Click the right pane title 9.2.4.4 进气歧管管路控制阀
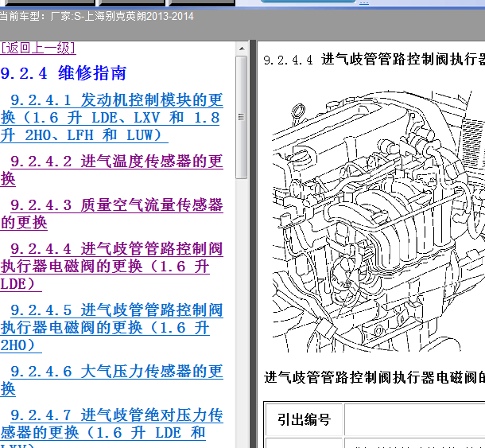The height and width of the screenshot is (448, 485). point(374,60)
